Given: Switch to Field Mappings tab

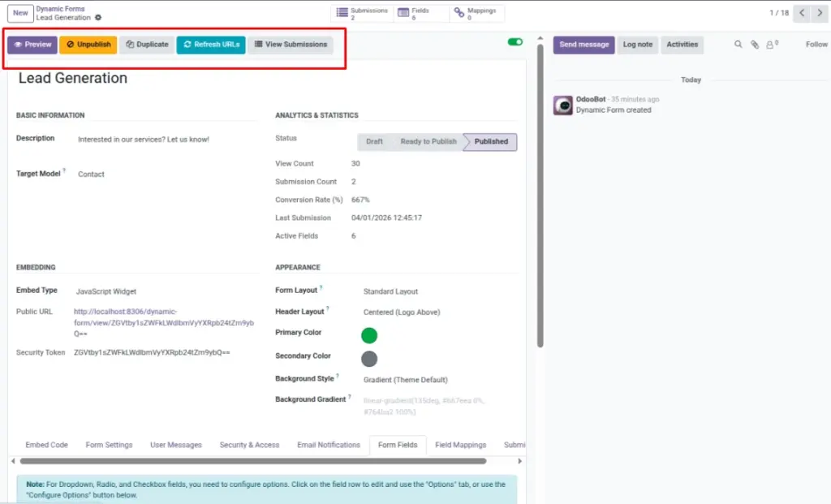Looking at the screenshot, I should click(461, 446).
